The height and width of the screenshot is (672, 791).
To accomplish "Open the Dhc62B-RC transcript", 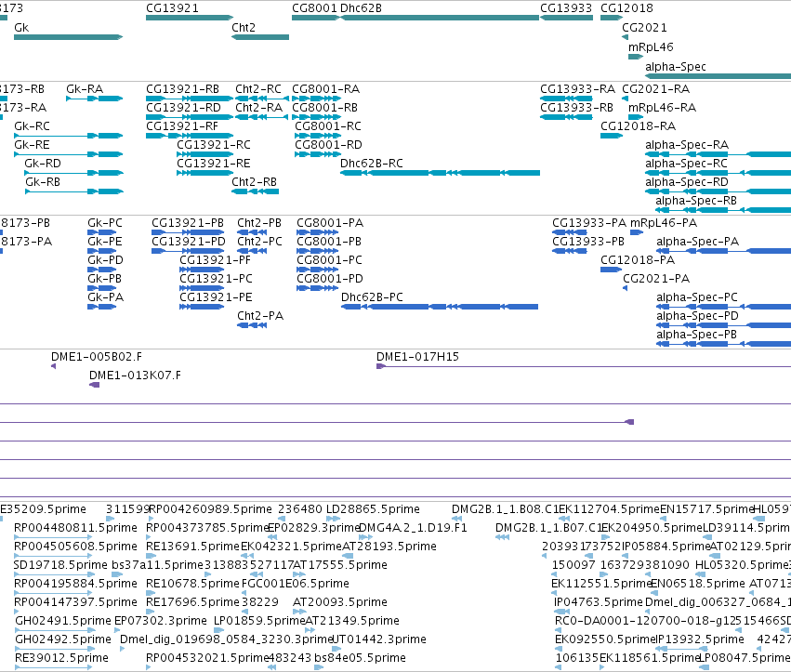I will (x=440, y=173).
